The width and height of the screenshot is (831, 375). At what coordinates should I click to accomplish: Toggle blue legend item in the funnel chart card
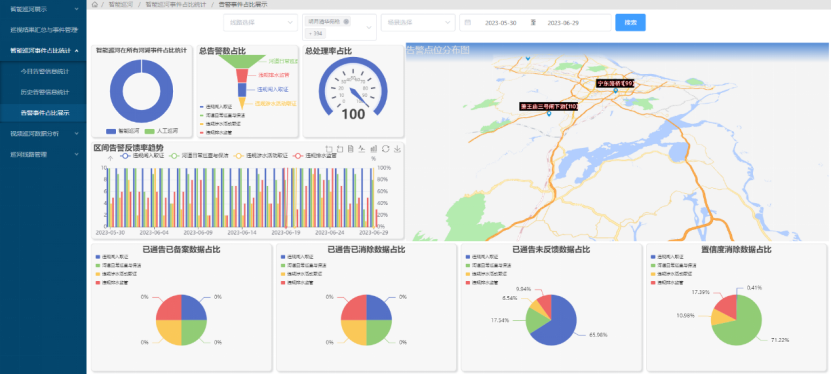tap(217, 107)
